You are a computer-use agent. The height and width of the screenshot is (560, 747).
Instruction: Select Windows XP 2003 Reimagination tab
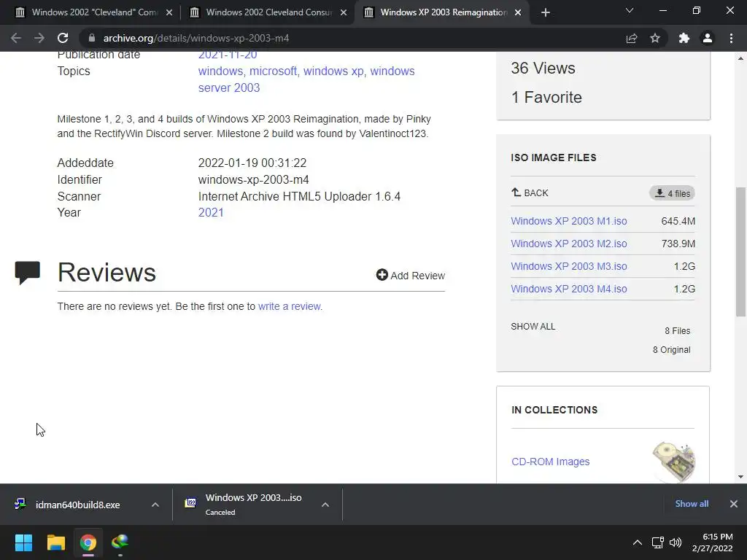pyautogui.click(x=443, y=12)
